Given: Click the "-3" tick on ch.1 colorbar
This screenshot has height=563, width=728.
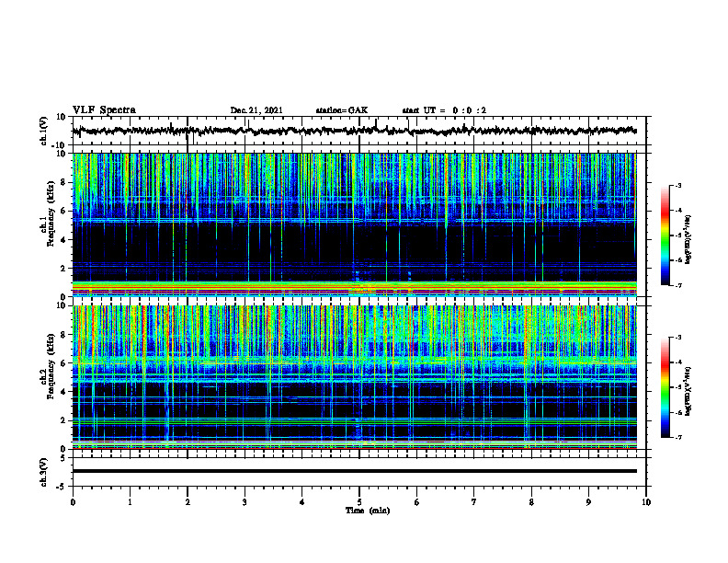Looking at the screenshot, I should pyautogui.click(x=677, y=185).
